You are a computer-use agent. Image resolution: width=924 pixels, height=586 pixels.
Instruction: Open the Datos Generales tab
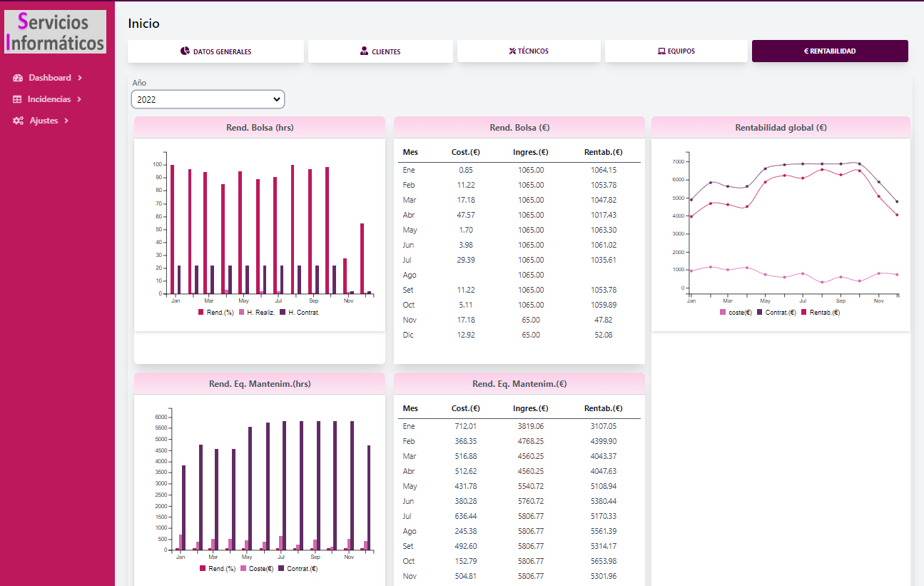pos(215,51)
